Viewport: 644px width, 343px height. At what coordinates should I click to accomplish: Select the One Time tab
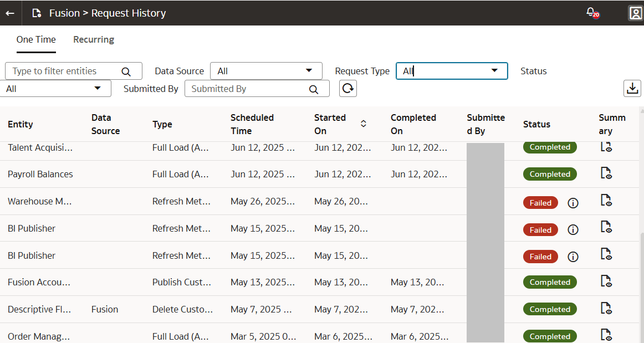[x=36, y=39]
